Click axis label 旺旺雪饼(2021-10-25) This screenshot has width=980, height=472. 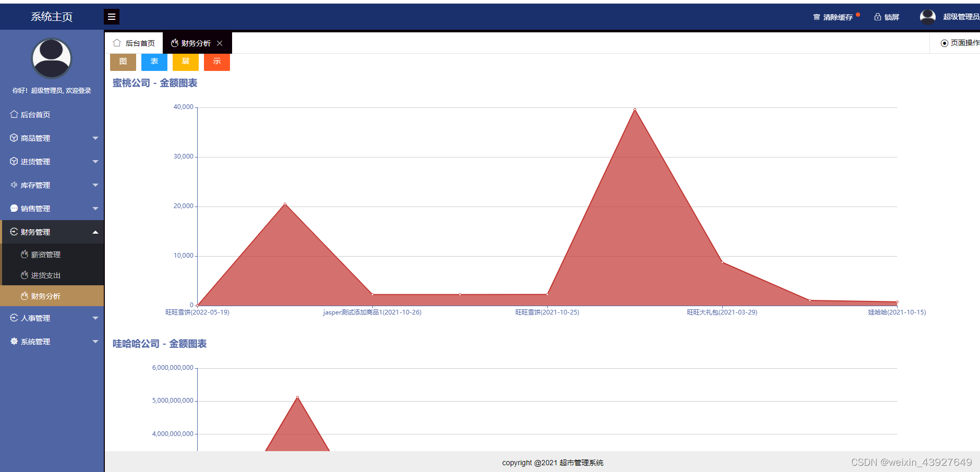coord(547,312)
